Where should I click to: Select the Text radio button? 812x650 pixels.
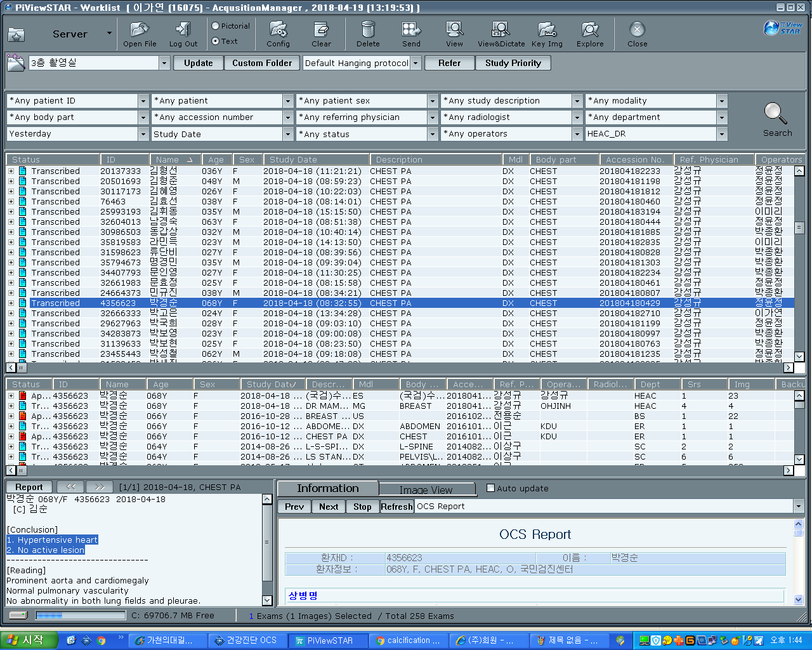pyautogui.click(x=216, y=41)
